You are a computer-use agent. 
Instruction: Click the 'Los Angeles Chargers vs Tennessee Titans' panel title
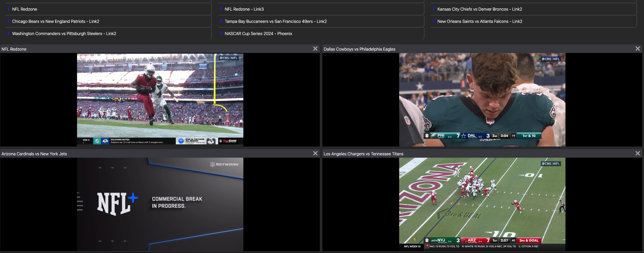point(363,154)
